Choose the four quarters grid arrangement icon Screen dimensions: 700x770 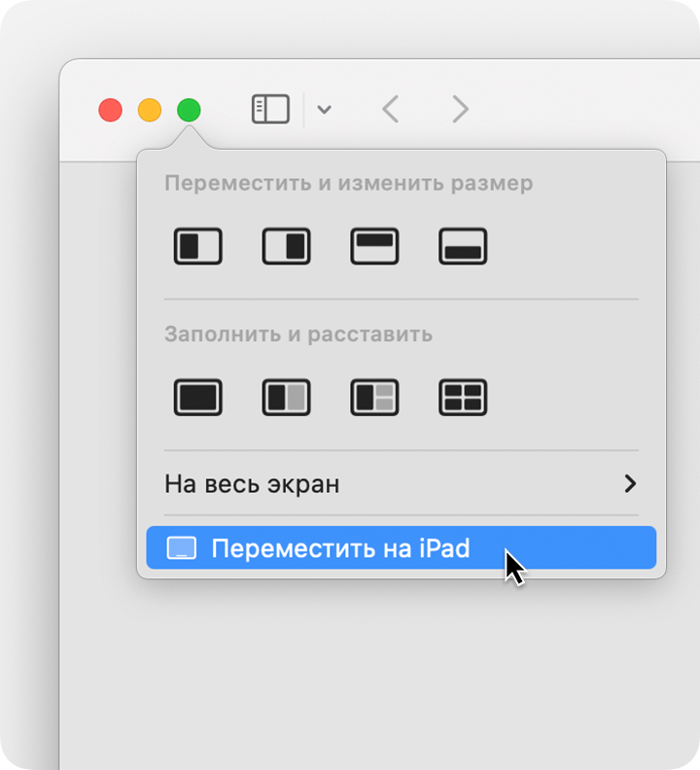pyautogui.click(x=463, y=398)
